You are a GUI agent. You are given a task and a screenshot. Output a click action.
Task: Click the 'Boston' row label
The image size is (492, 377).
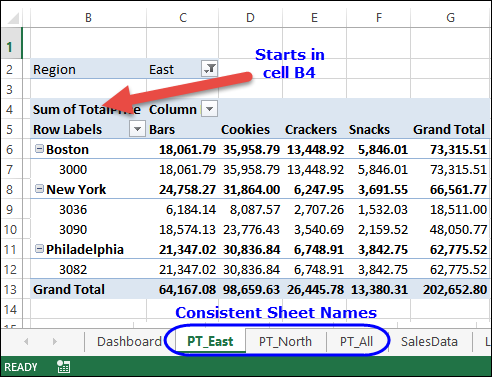(x=67, y=149)
